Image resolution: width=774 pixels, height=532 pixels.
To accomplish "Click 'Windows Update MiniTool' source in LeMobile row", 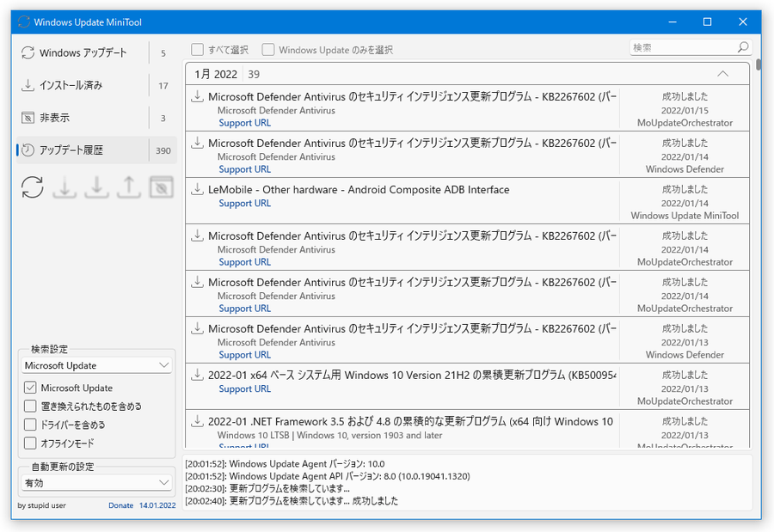I will coord(685,216).
